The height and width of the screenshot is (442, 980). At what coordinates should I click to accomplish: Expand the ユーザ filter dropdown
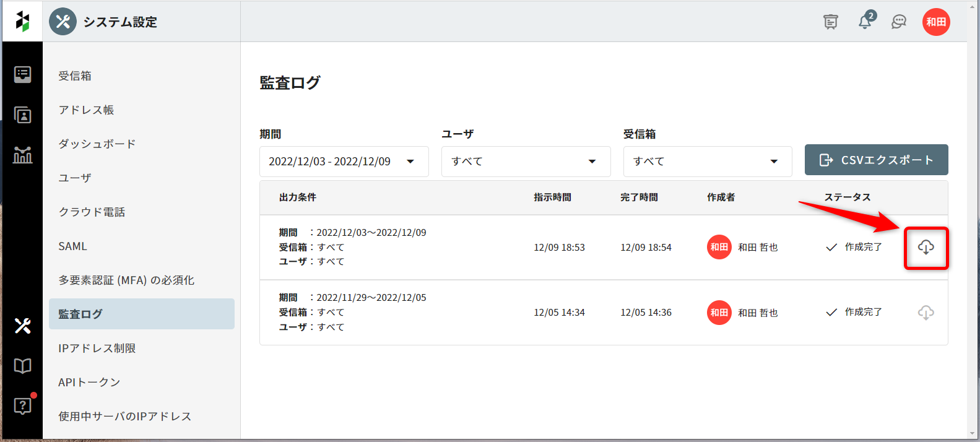click(526, 162)
